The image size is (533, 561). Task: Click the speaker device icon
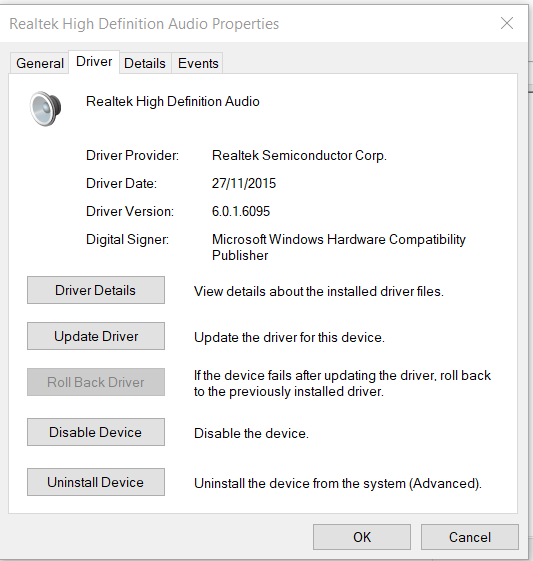[x=45, y=108]
